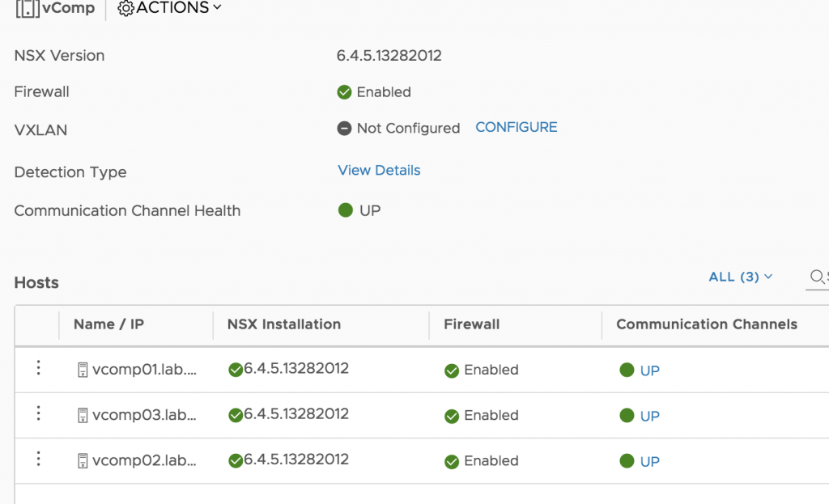Click the host icon beside vcomp03.lab
829x504 pixels.
[x=83, y=415]
